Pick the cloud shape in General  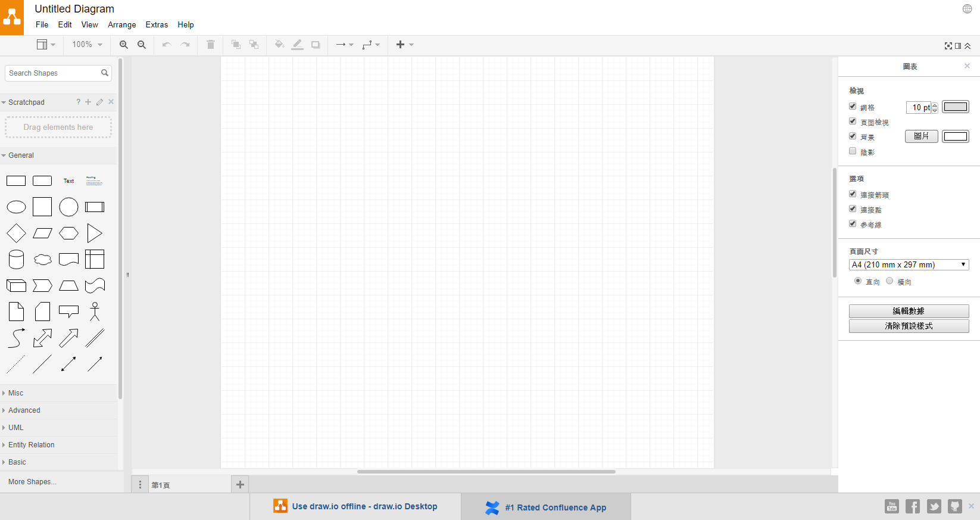[42, 260]
